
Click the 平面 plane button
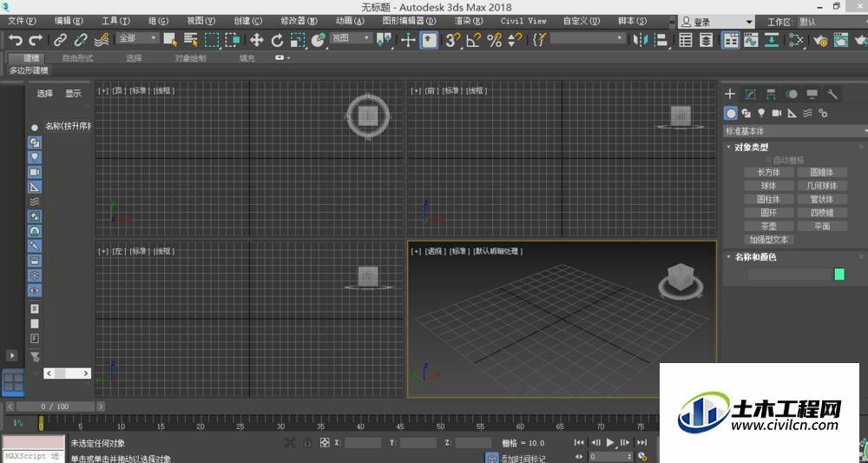pos(822,226)
